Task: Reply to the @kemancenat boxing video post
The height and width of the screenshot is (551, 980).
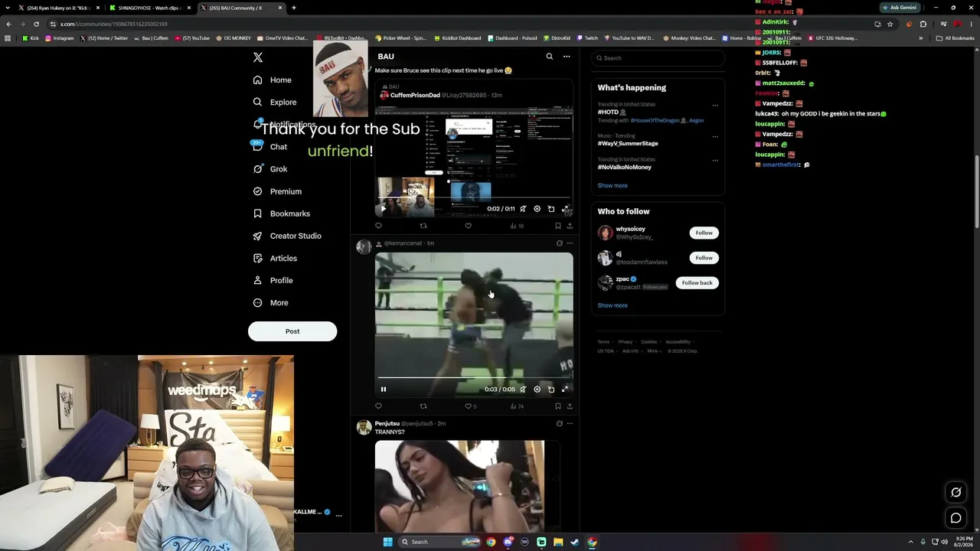Action: click(x=378, y=406)
